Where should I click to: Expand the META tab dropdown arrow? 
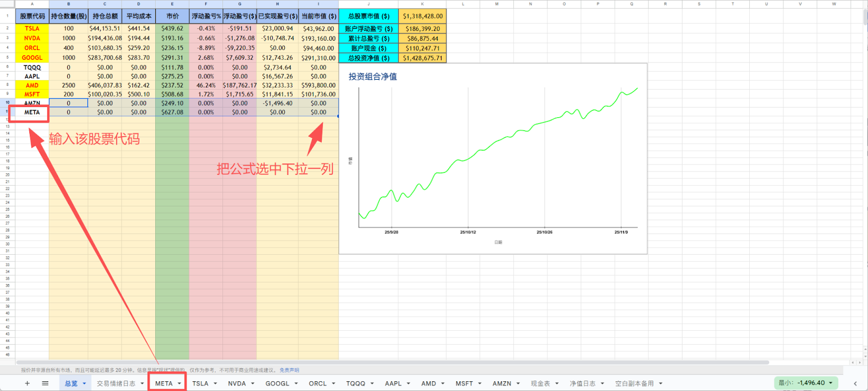pos(179,383)
